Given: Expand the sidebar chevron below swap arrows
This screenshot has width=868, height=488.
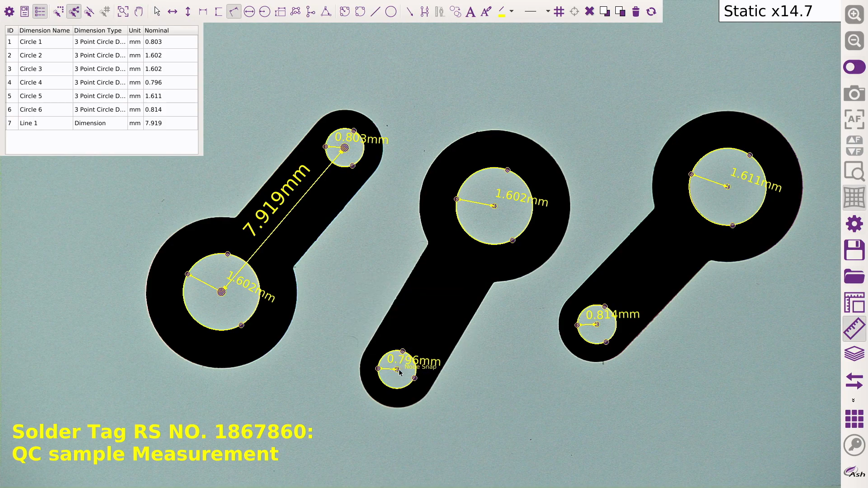Looking at the screenshot, I should click(x=853, y=400).
